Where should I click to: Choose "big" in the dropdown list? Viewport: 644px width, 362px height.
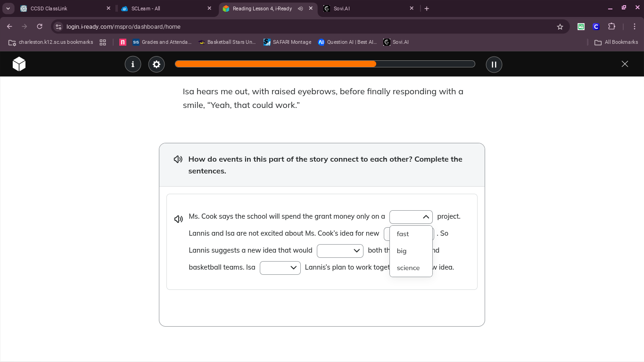click(402, 251)
